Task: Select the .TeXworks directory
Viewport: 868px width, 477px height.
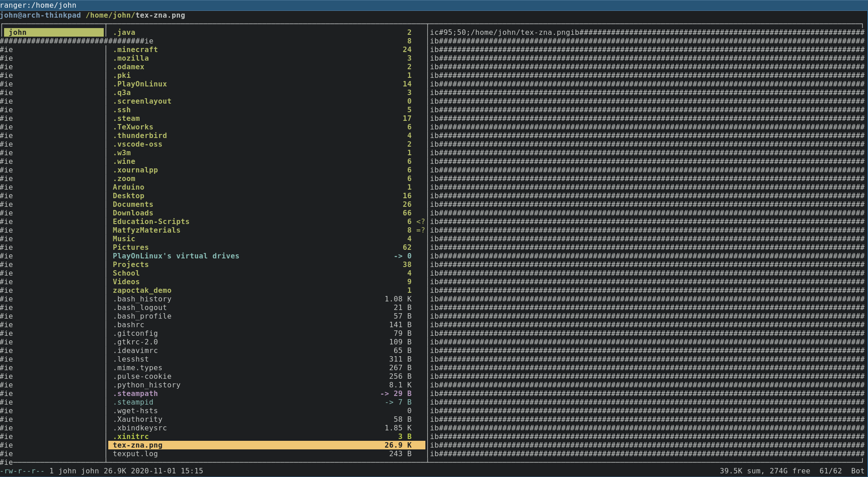Action: tap(266, 127)
